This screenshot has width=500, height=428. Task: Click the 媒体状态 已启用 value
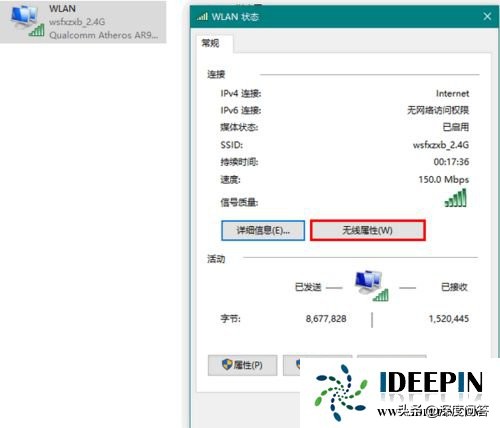click(x=455, y=127)
